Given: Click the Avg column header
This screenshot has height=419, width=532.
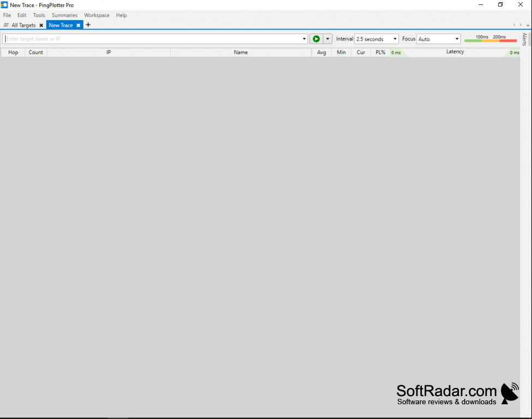Looking at the screenshot, I should click(321, 52).
